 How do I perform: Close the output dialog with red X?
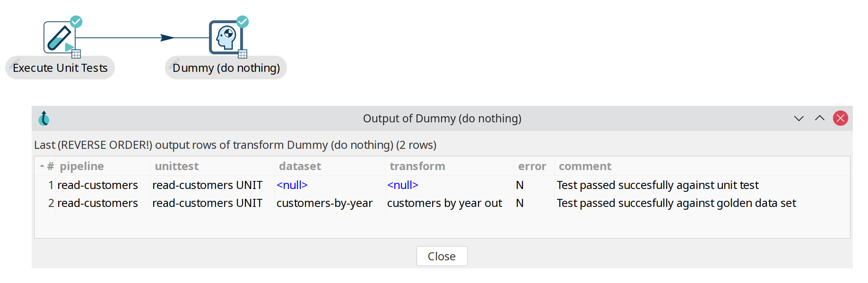pos(840,118)
